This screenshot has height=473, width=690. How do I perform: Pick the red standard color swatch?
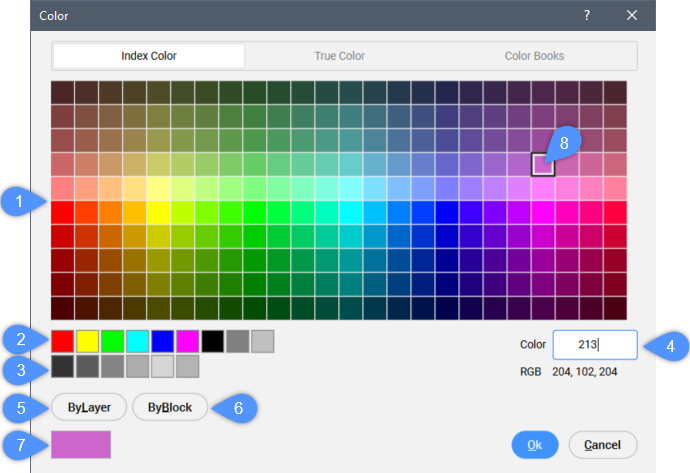tap(63, 342)
